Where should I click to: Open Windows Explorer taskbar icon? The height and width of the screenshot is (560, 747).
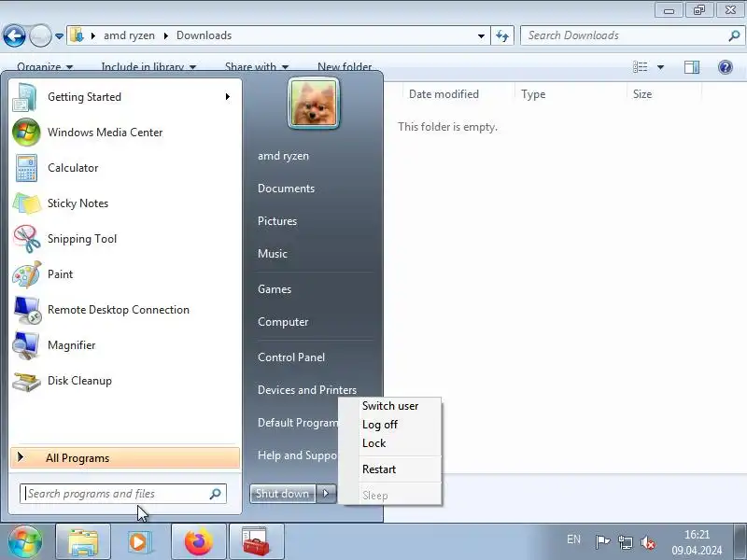pyautogui.click(x=83, y=542)
